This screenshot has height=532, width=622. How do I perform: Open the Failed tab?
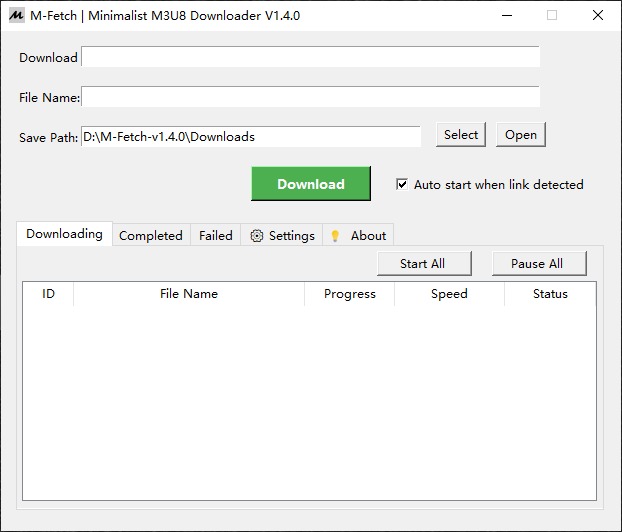click(x=216, y=236)
